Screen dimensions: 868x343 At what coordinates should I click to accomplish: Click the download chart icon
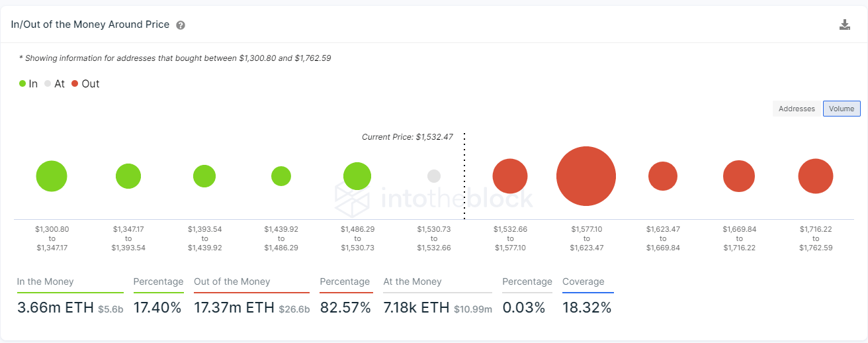(x=844, y=25)
